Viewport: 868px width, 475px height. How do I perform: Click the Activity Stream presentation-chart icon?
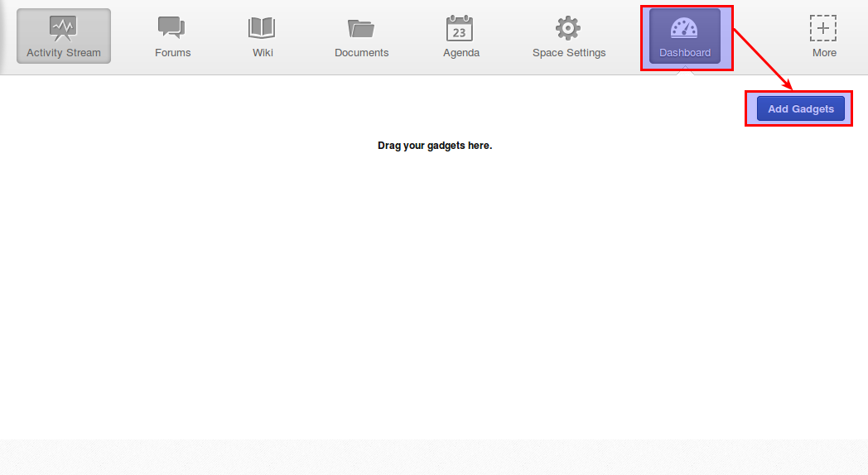tap(63, 27)
